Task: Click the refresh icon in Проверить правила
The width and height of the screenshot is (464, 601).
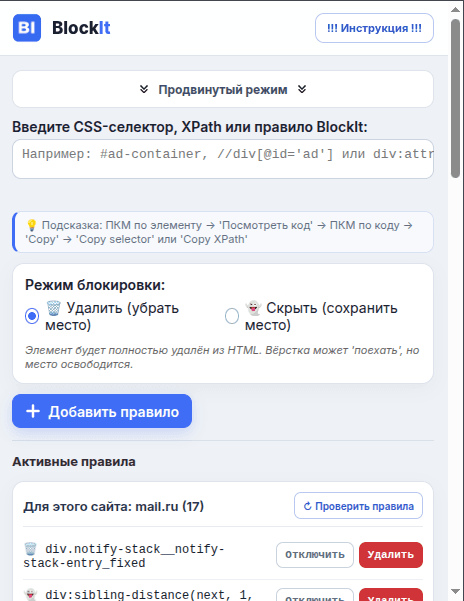Action: point(307,506)
